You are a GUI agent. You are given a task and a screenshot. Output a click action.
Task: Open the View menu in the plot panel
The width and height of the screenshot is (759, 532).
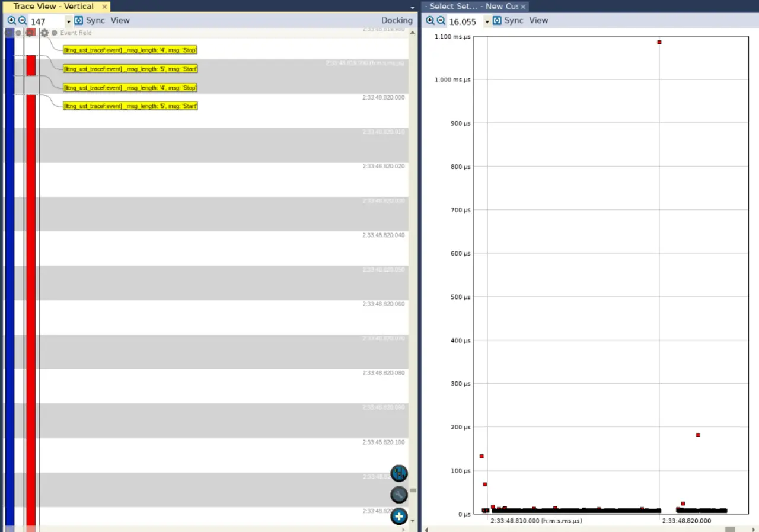click(x=538, y=21)
